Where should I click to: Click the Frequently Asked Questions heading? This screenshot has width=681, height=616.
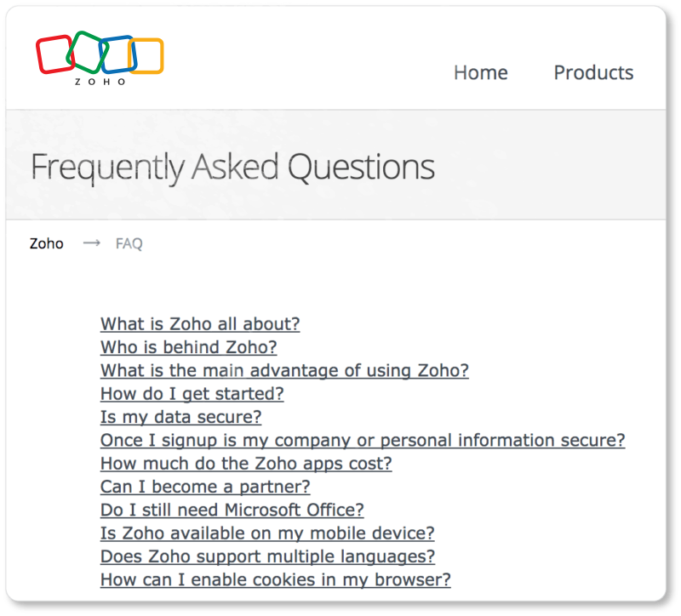tap(232, 167)
